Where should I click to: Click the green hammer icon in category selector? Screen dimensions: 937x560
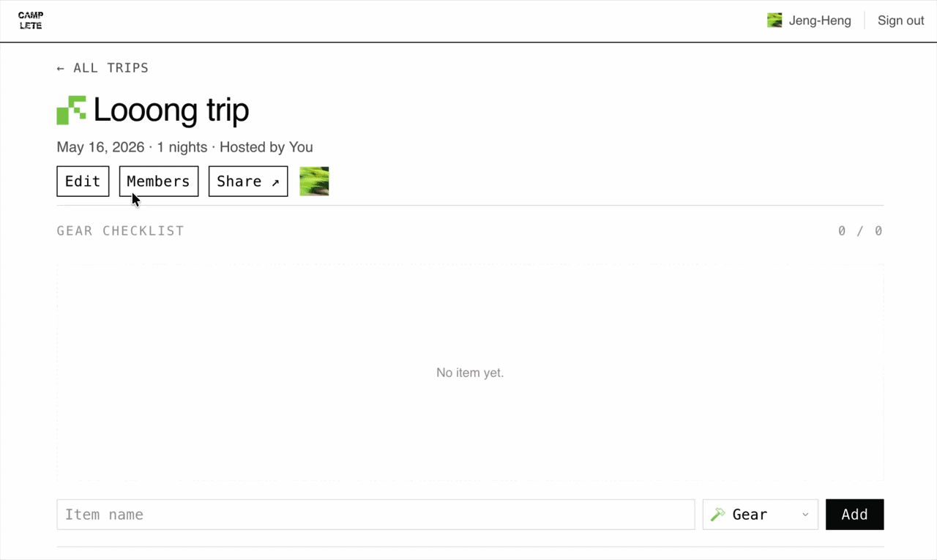click(718, 515)
